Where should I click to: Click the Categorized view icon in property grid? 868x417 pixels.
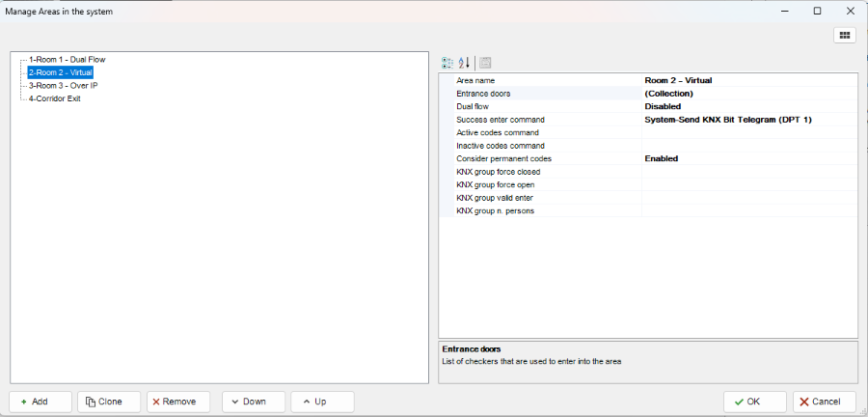pyautogui.click(x=448, y=62)
